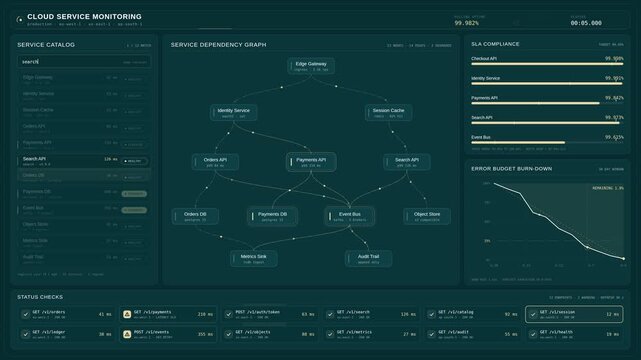Select Orders API row in Service Catalog
Screen dimensions: 641x360
coord(84,128)
